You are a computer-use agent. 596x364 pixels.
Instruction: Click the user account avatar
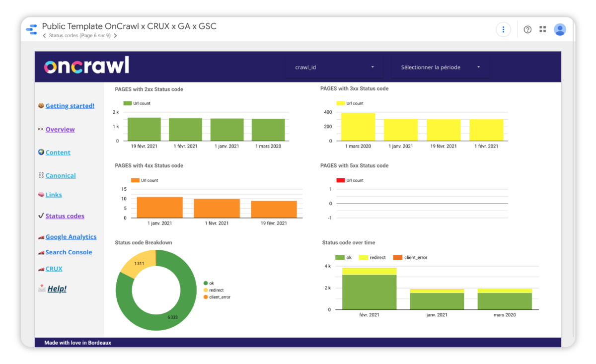pos(560,29)
